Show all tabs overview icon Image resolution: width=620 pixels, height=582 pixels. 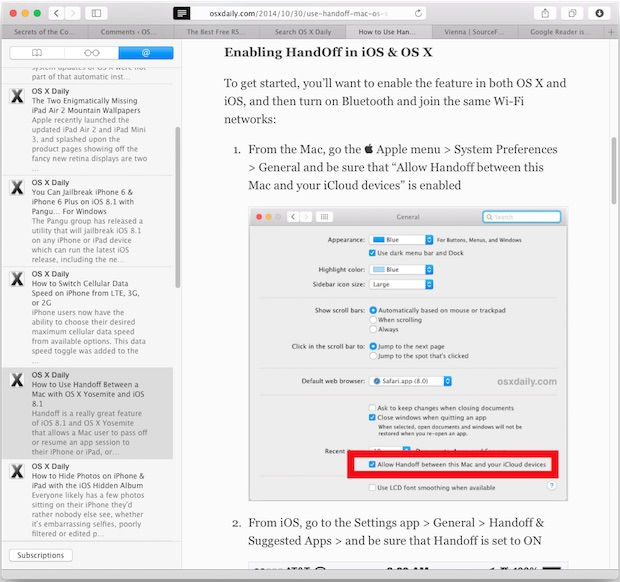(x=572, y=13)
